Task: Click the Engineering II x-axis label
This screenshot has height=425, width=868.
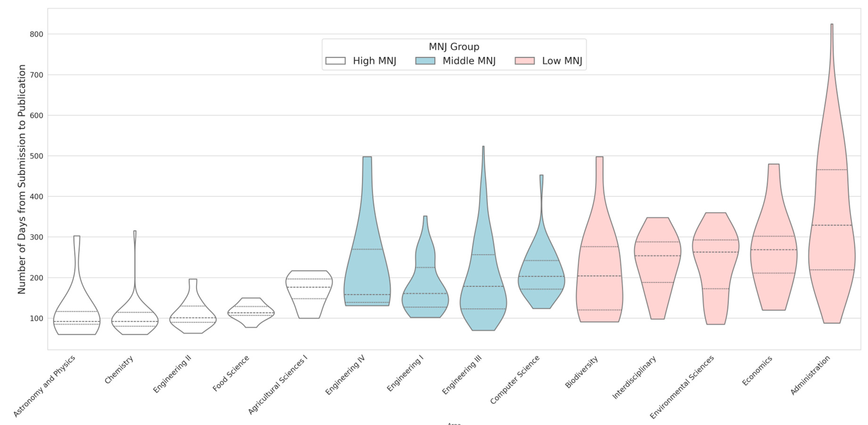Action: click(x=172, y=374)
